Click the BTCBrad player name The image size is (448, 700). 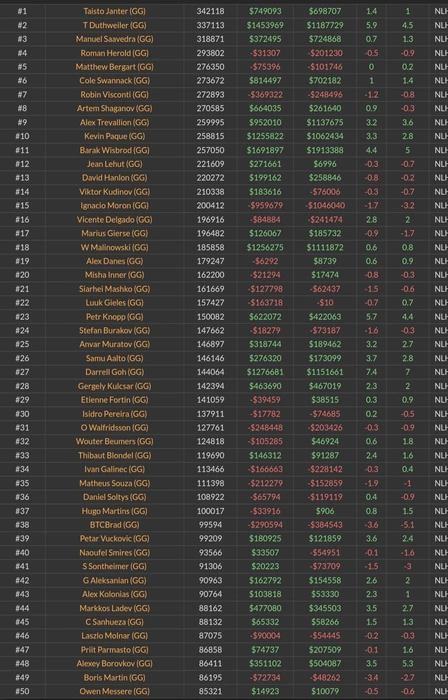pos(114,525)
